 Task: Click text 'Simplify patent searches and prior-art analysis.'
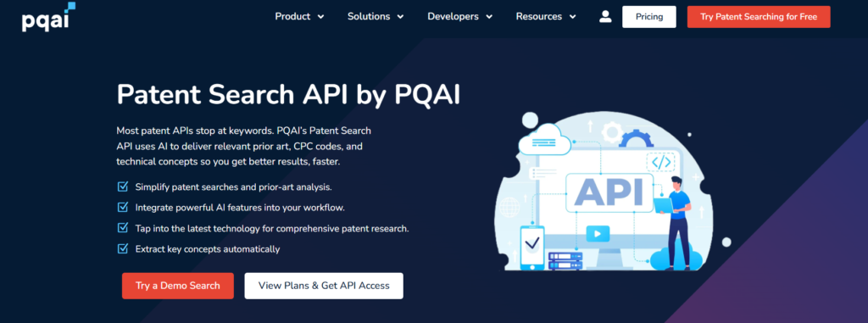(234, 187)
